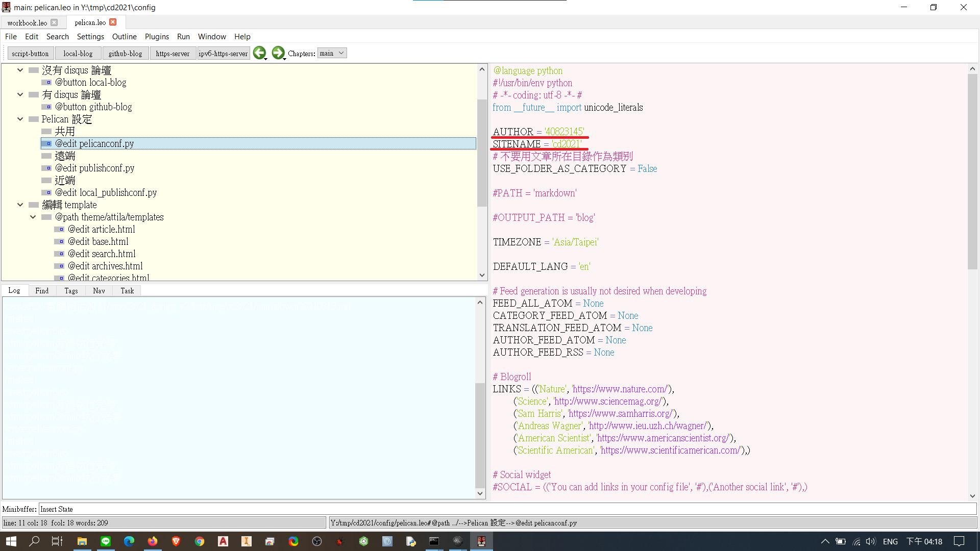The width and height of the screenshot is (980, 551).
Task: Collapse the @path theme/attila/templates node
Action: (33, 217)
